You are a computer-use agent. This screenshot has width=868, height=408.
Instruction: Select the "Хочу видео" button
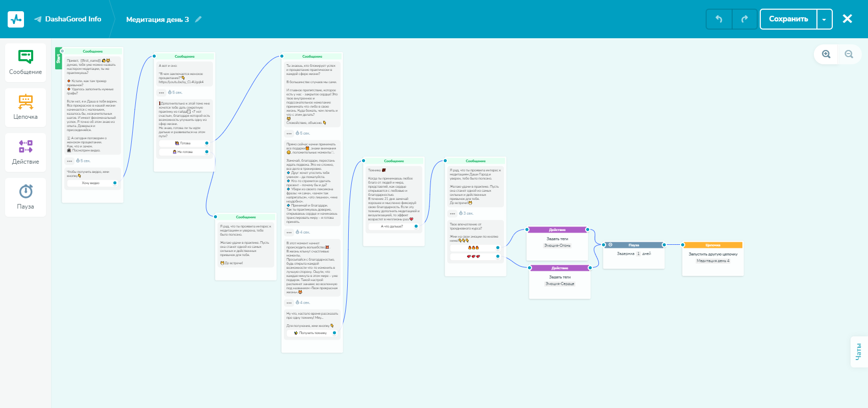[x=91, y=183]
